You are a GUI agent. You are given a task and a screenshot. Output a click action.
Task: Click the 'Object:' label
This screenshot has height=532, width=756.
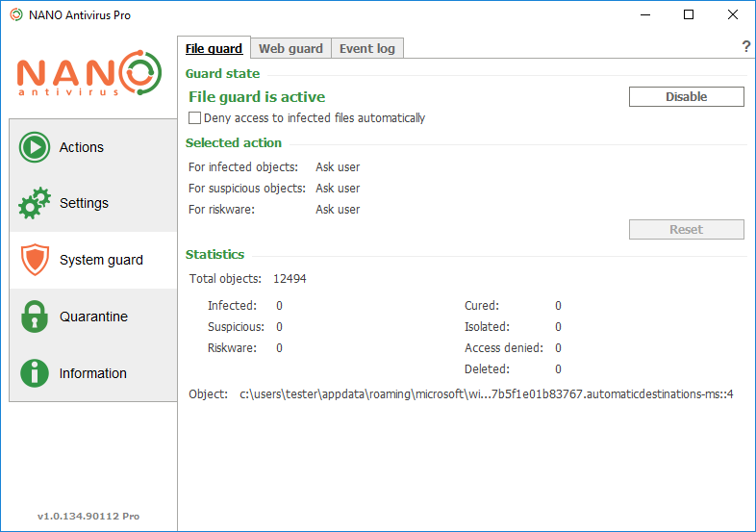pyautogui.click(x=209, y=394)
